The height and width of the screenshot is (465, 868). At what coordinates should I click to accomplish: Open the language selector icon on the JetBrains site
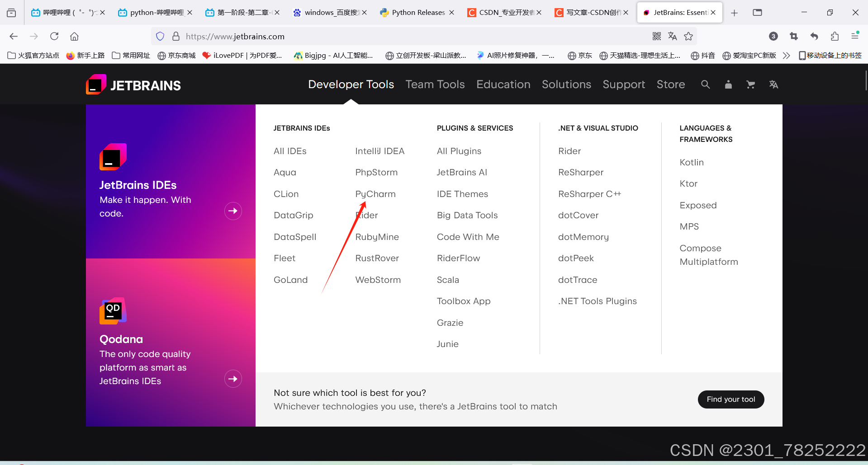tap(773, 85)
